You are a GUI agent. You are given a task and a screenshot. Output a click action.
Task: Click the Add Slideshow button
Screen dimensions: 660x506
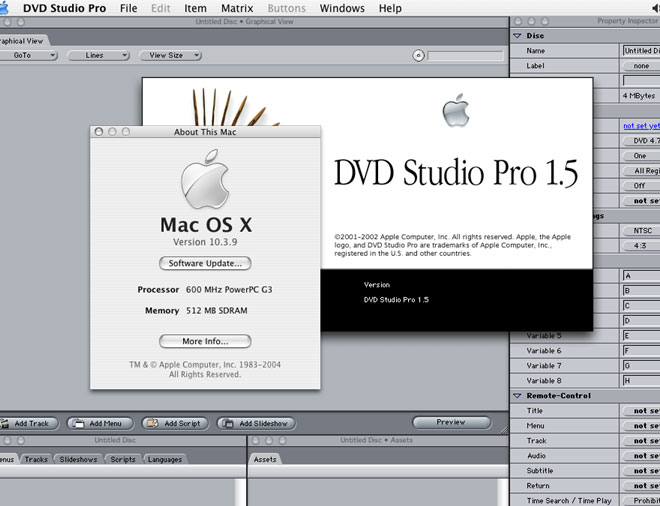click(x=256, y=423)
